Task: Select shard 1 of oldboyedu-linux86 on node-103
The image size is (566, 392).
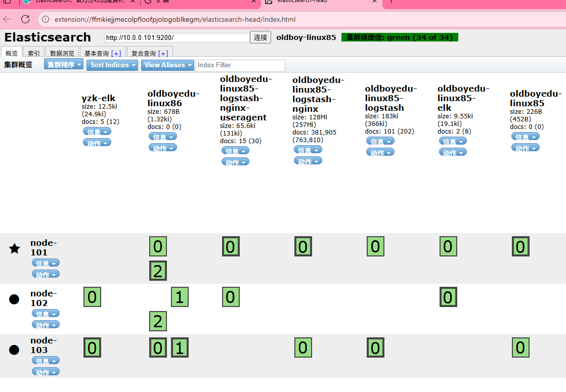Action: coord(180,347)
